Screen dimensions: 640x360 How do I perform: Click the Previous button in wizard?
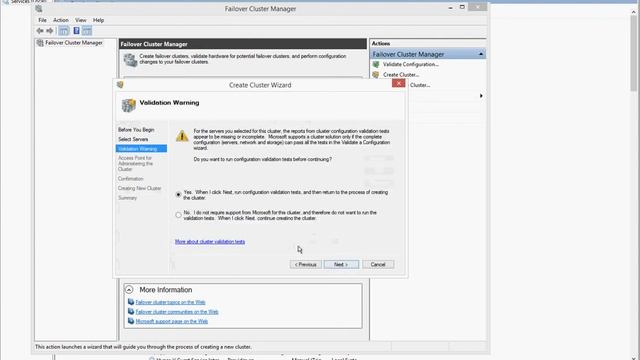(306, 264)
